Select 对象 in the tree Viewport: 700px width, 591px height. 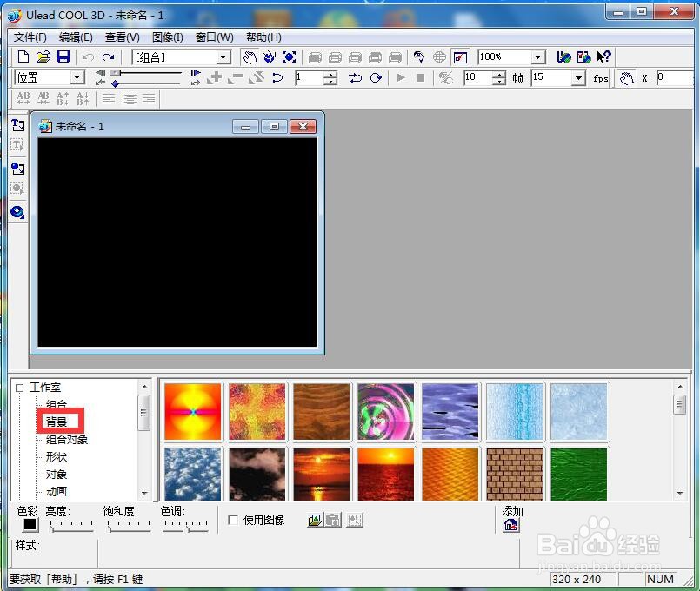[x=57, y=475]
